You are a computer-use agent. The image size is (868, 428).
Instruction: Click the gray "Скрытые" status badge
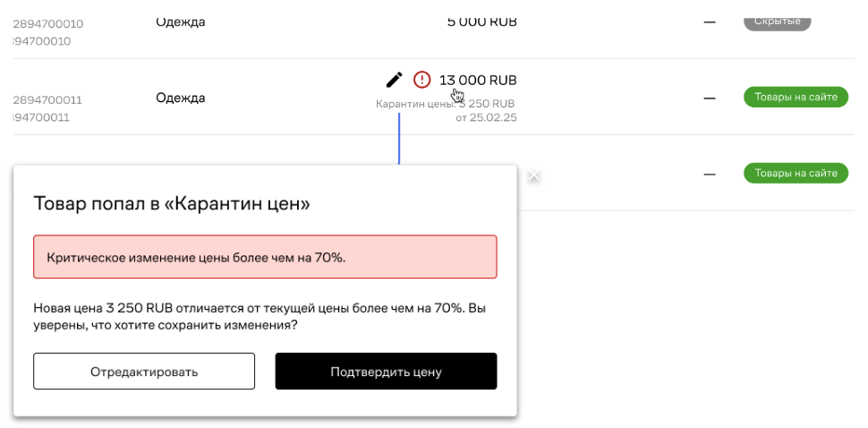pyautogui.click(x=777, y=21)
